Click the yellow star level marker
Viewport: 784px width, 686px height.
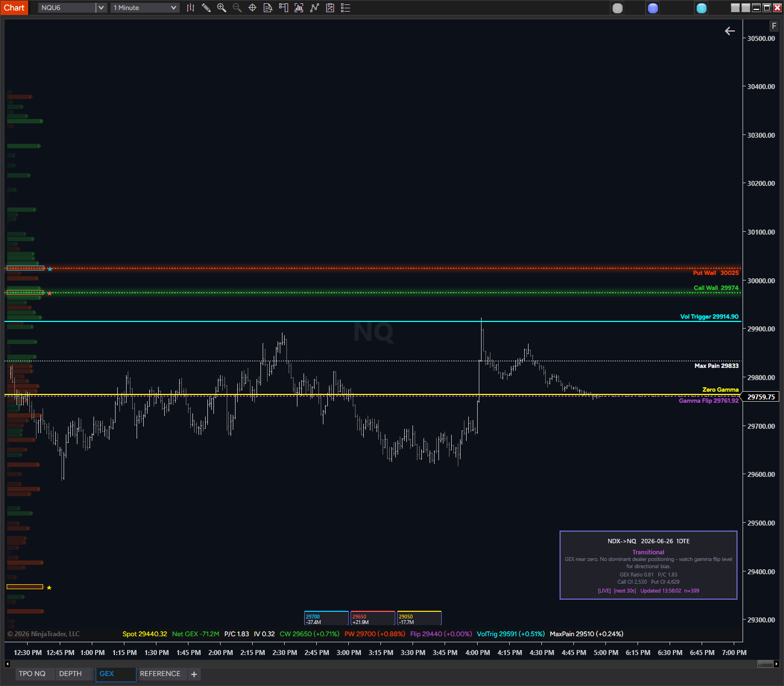(x=49, y=588)
